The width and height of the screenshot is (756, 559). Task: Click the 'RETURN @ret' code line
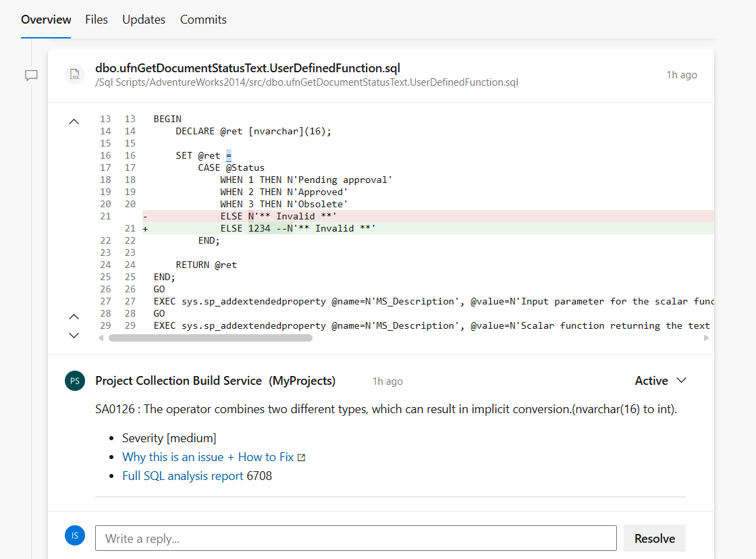point(207,265)
